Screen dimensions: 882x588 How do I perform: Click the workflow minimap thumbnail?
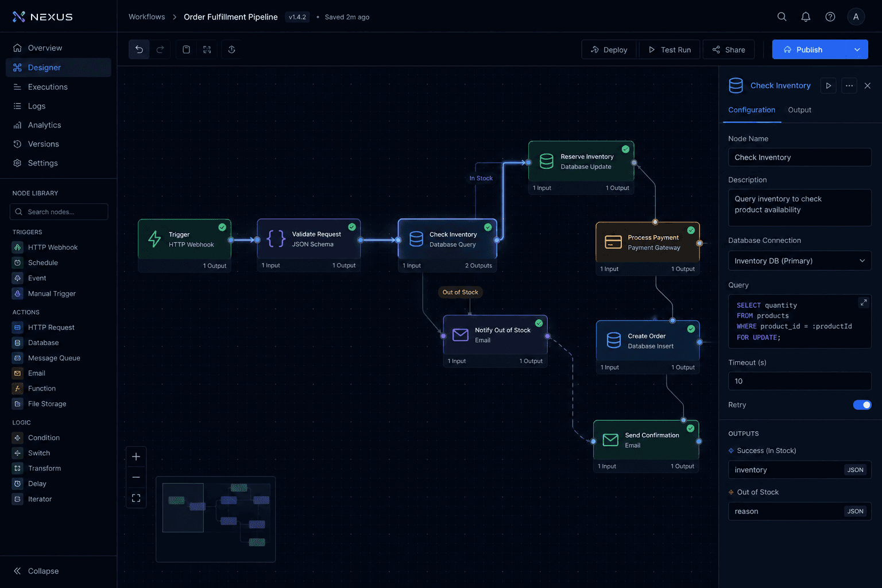point(216,519)
